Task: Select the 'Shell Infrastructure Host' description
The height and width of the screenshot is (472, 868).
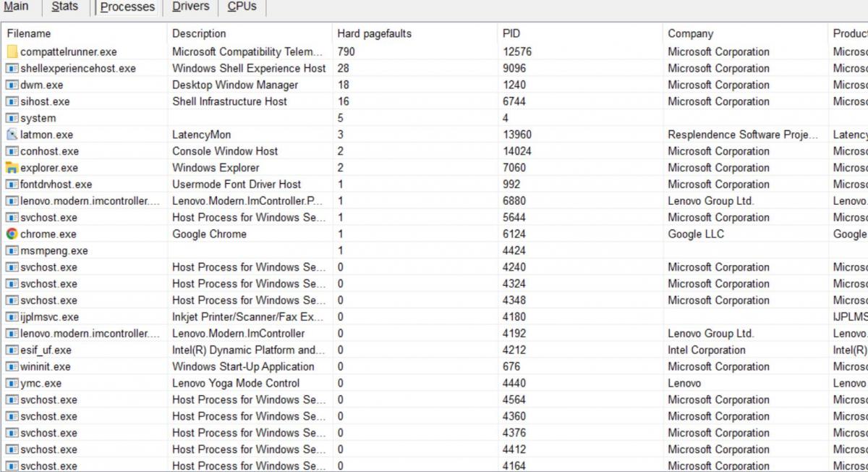Action: (229, 102)
